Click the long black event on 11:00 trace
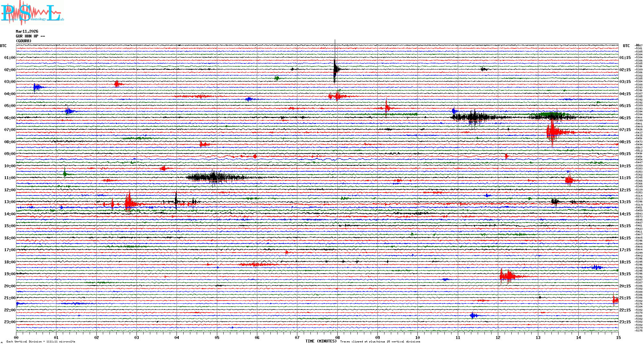The width and height of the screenshot is (644, 346). click(215, 177)
